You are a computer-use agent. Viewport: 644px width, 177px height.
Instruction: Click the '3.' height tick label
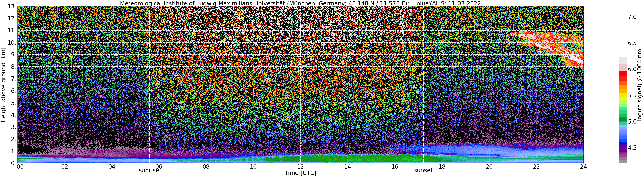14,127
